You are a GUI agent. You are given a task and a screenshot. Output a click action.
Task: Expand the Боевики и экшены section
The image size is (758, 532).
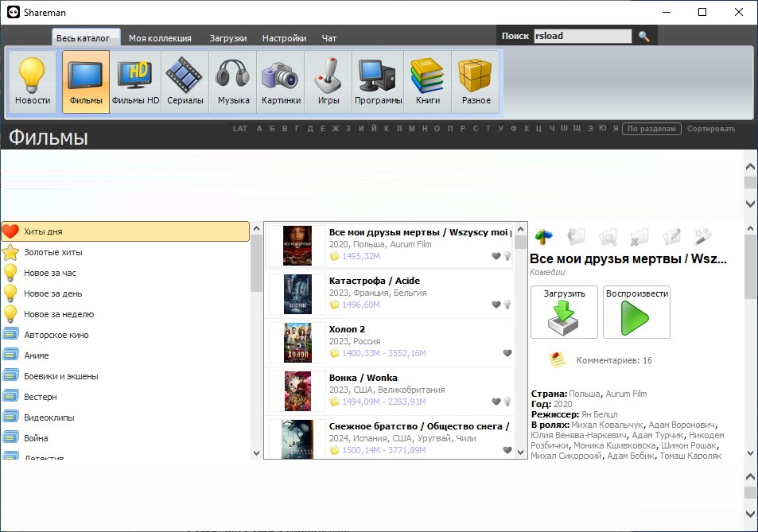point(61,376)
